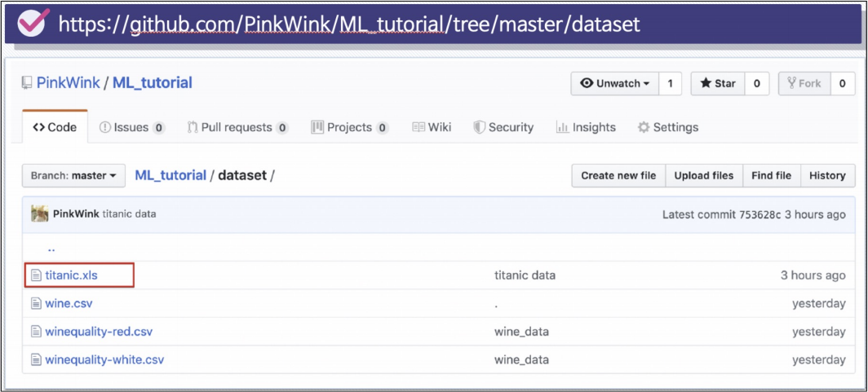Viewport: 868px width, 392px height.
Task: Click 'wine_data' message on winequality-white.csv row
Action: (521, 360)
